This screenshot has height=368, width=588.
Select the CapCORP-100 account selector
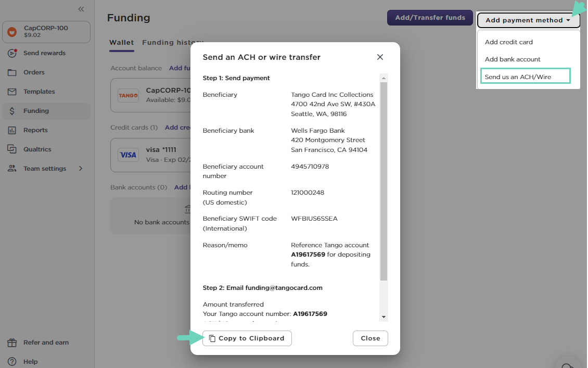46,32
